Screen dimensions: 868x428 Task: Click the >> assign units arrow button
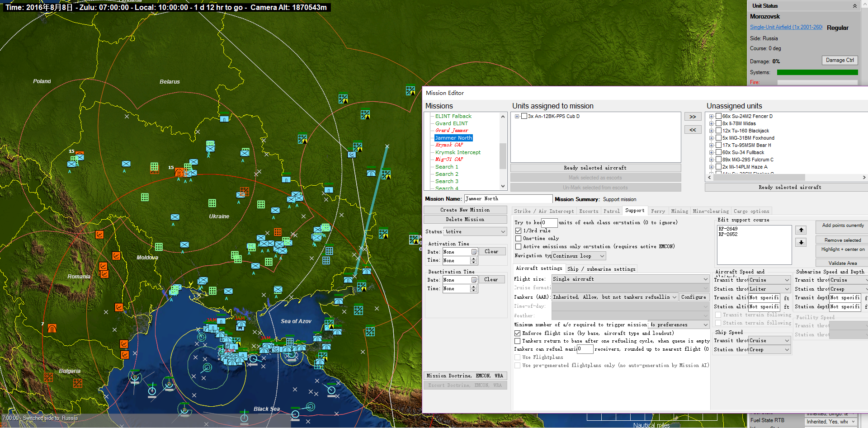click(693, 117)
